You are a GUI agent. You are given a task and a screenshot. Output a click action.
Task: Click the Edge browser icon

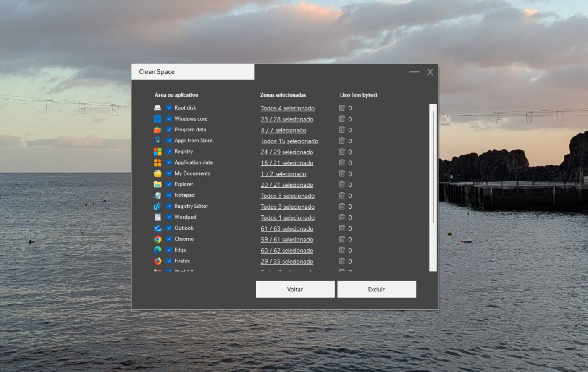(157, 250)
